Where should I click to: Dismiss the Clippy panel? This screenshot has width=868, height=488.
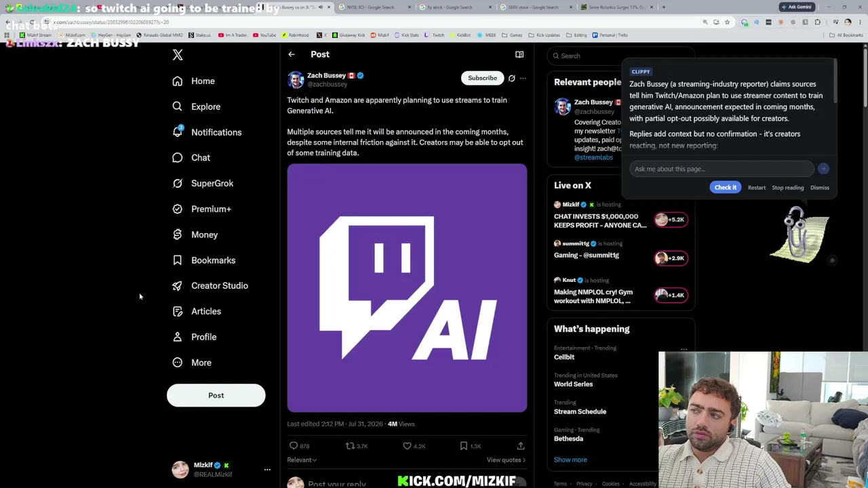click(819, 188)
